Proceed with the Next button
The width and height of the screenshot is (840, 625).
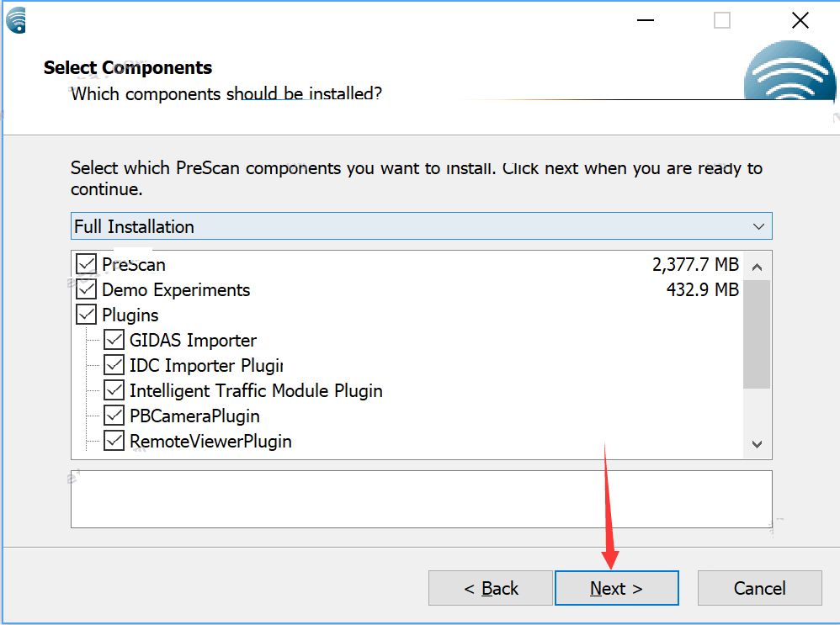616,588
